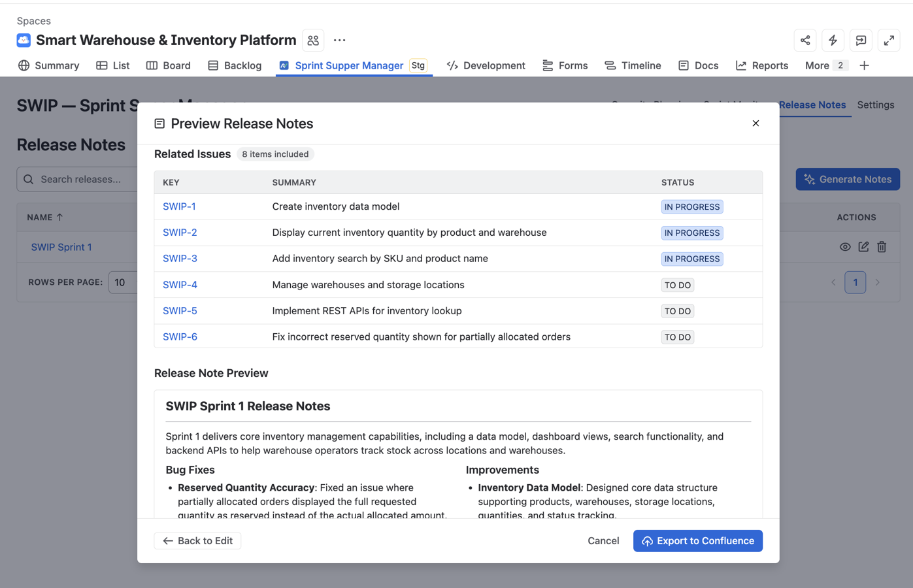Open rows per page selector

point(124,282)
